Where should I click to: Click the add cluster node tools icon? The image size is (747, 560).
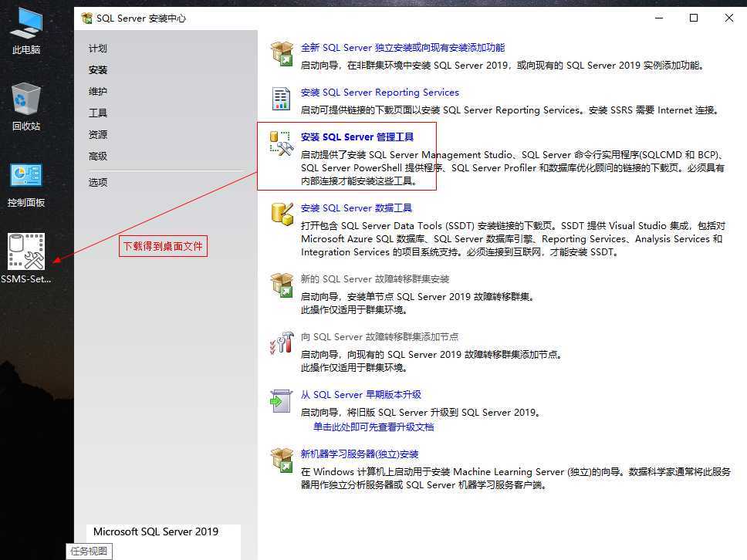click(x=282, y=342)
